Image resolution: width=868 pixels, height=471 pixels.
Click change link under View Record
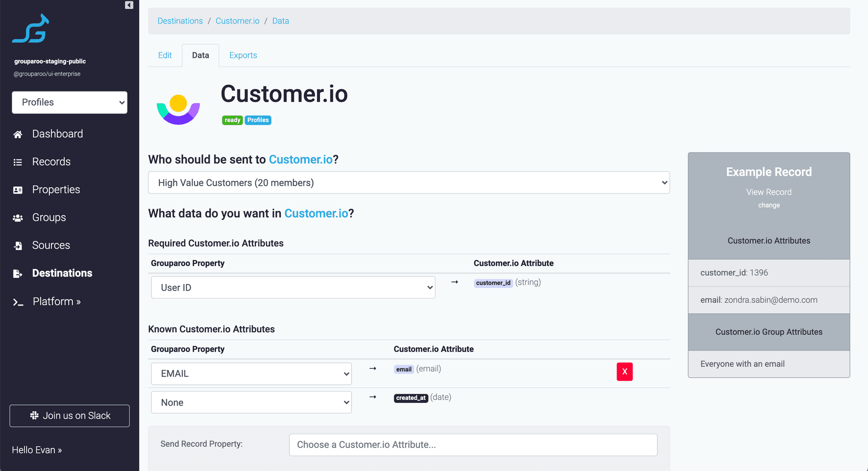click(x=769, y=205)
